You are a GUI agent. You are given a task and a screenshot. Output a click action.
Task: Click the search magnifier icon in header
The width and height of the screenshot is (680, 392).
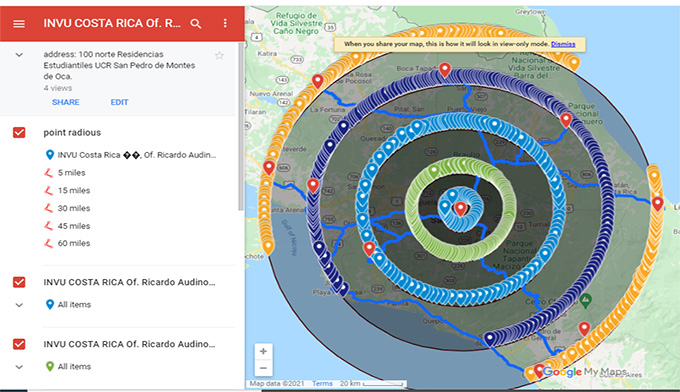click(196, 24)
